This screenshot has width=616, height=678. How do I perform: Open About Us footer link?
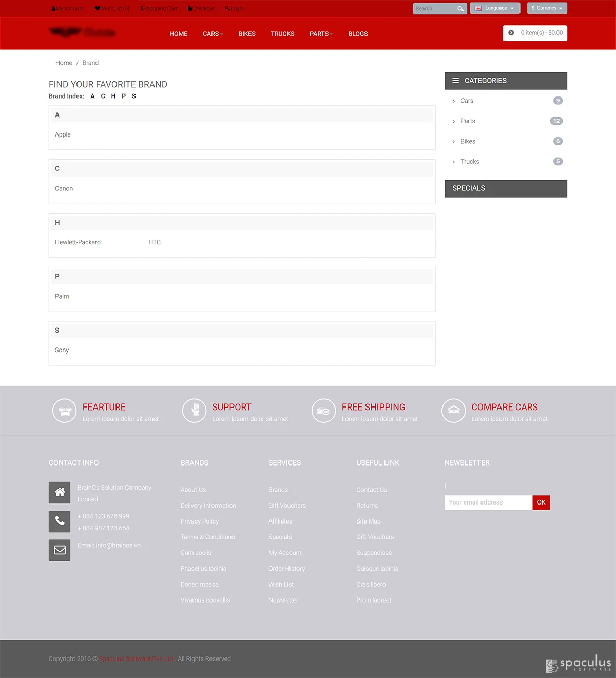[x=193, y=490]
